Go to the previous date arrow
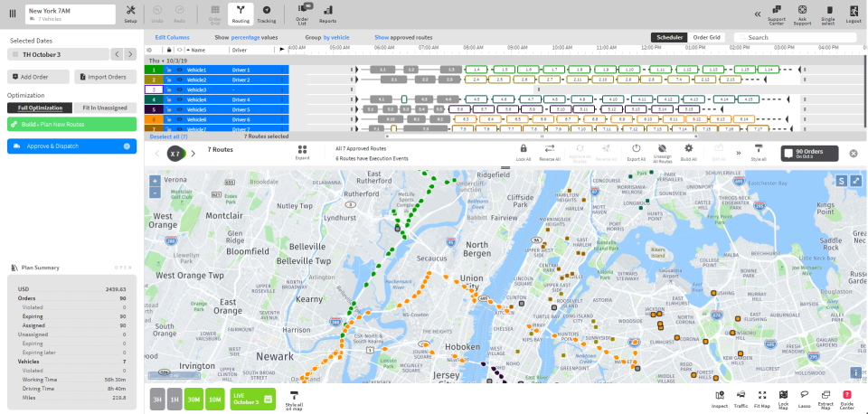Screen dimensions: 868x414 point(117,54)
